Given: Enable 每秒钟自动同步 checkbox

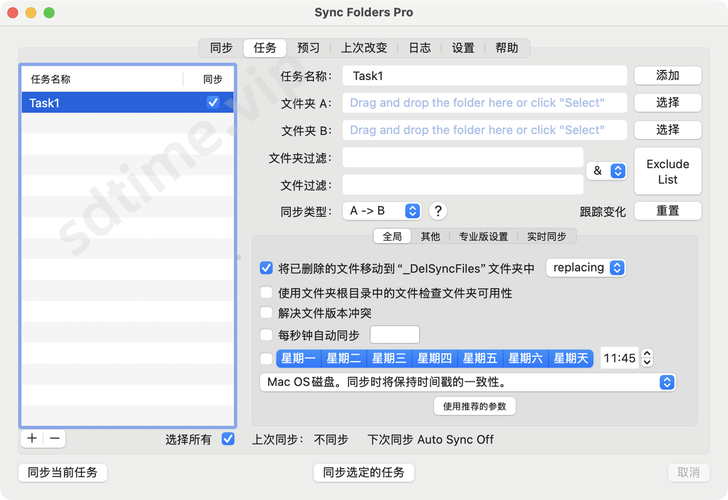Looking at the screenshot, I should (x=266, y=335).
